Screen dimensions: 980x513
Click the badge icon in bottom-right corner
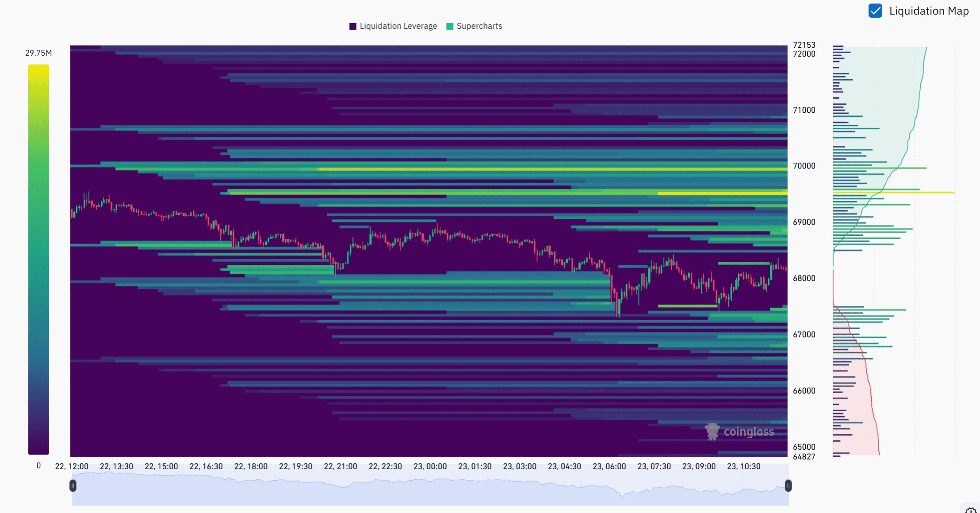[x=970, y=510]
